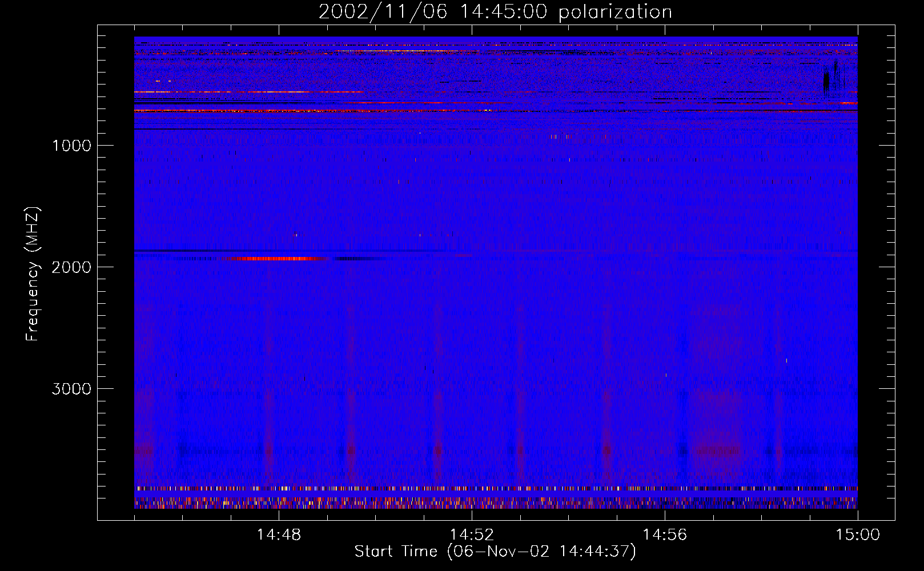This screenshot has height=571, width=924.
Task: Click the 'Frequency (MHZ)' y-axis label
Action: (33, 274)
